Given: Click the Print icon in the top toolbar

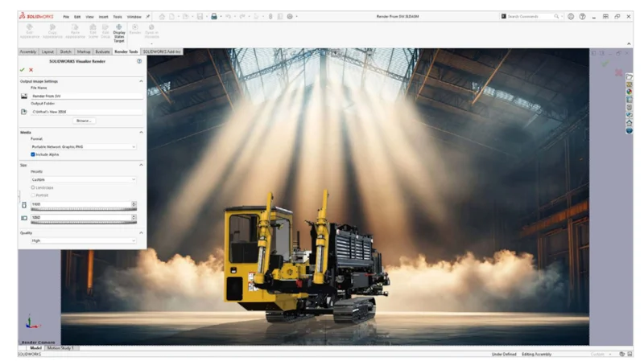Looking at the screenshot, I should pyautogui.click(x=213, y=16).
